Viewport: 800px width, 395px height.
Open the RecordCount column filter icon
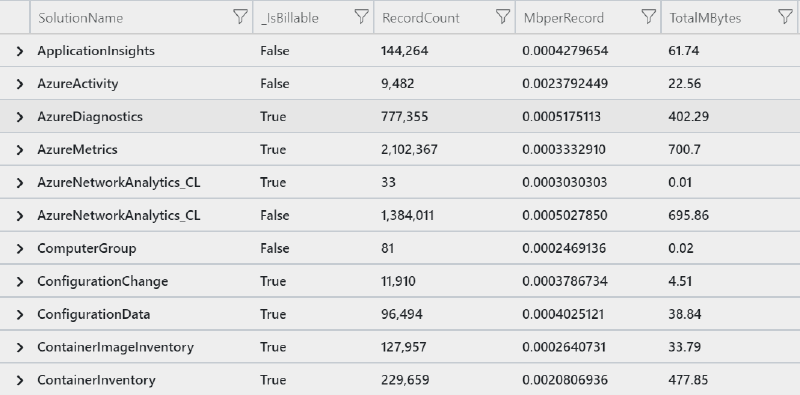pos(503,17)
